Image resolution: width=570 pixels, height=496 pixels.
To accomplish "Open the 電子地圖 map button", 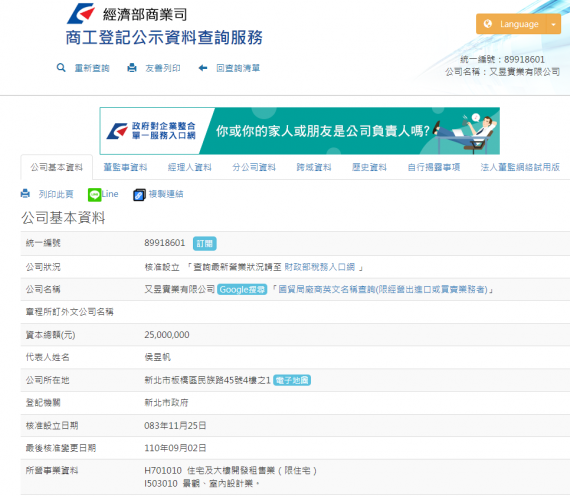I will point(292,380).
